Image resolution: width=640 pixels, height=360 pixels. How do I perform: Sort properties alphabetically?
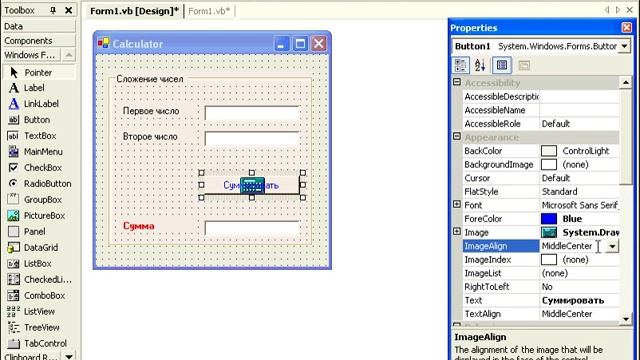(480, 65)
